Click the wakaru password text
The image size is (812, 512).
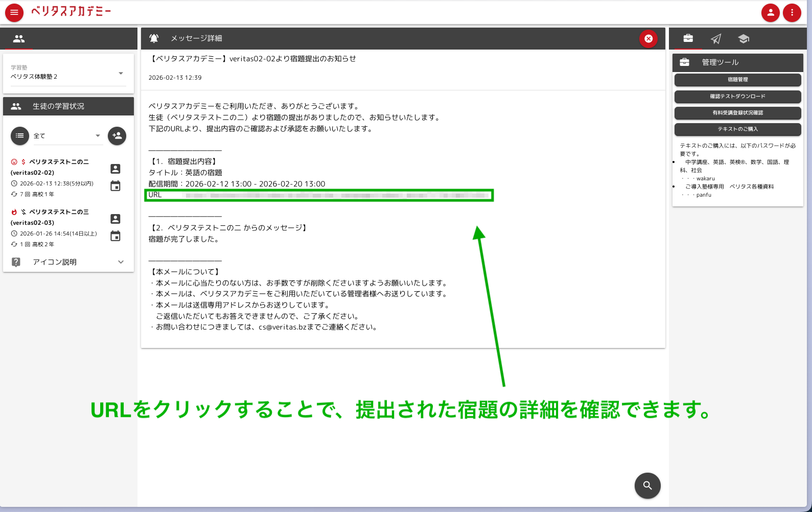coord(705,178)
